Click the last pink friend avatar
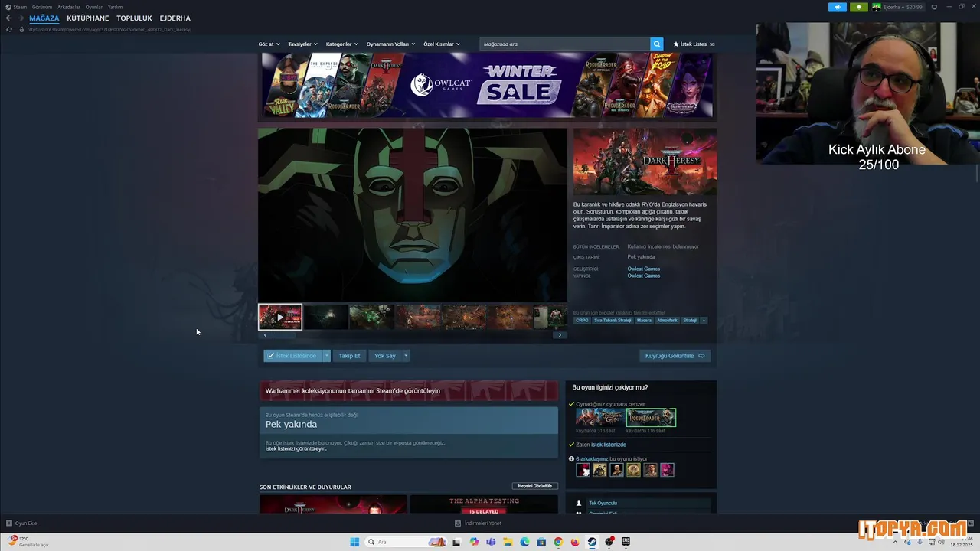This screenshot has height=551, width=980. pyautogui.click(x=667, y=470)
